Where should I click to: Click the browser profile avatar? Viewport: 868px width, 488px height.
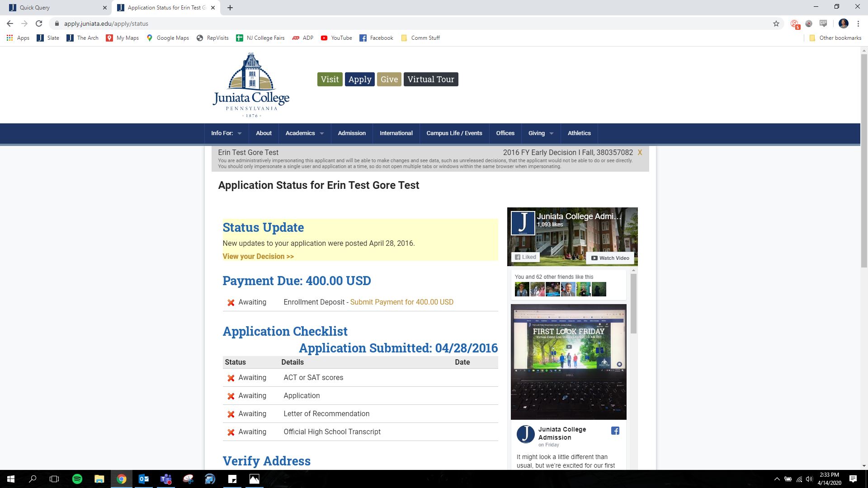pyautogui.click(x=843, y=23)
